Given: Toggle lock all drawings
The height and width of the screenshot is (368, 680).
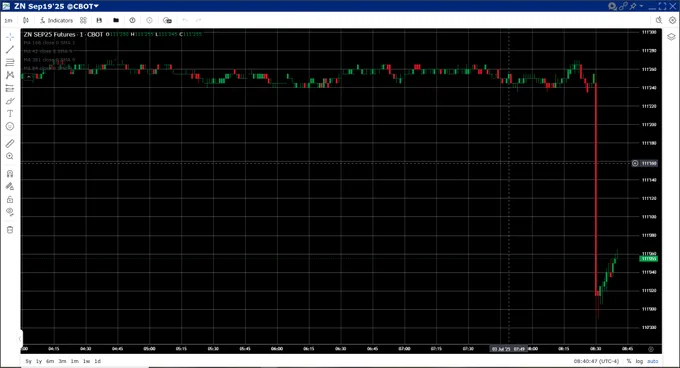Looking at the screenshot, I should click(10, 199).
